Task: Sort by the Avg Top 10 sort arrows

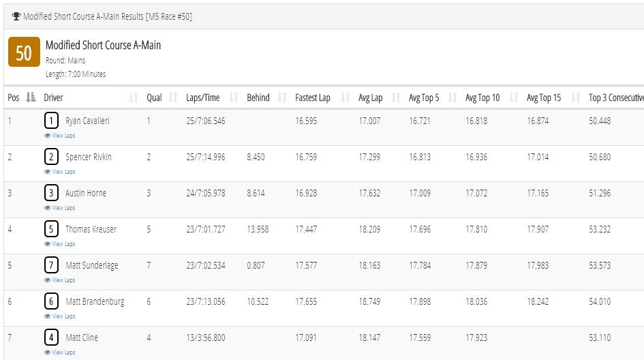Action: (513, 97)
